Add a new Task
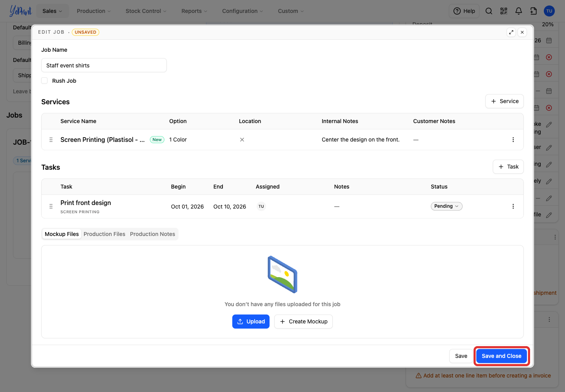Image resolution: width=565 pixels, height=392 pixels. coord(508,167)
